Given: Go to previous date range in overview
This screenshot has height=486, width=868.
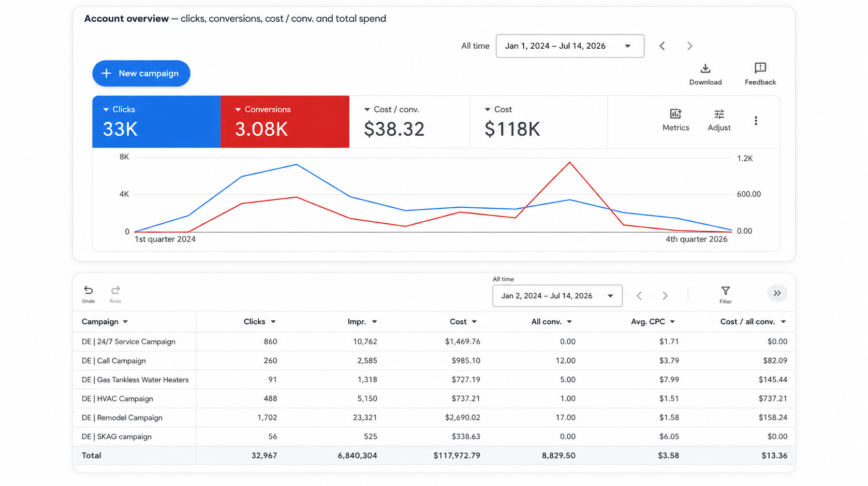Looking at the screenshot, I should (x=662, y=46).
